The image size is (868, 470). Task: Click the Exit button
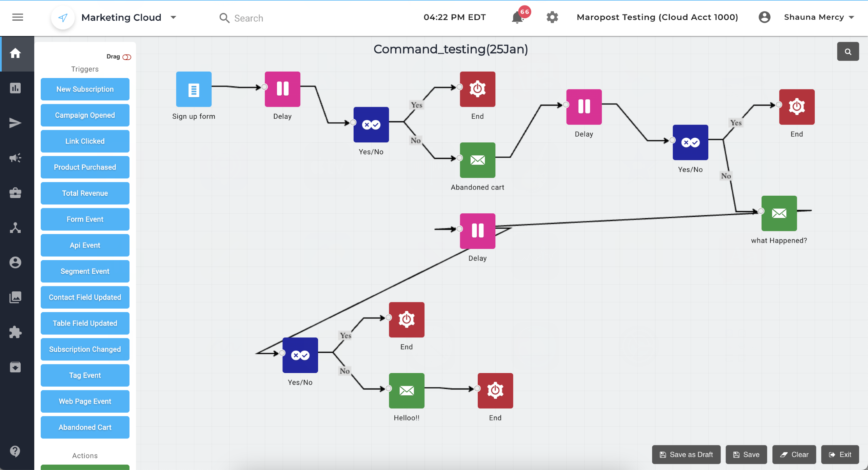(x=840, y=454)
